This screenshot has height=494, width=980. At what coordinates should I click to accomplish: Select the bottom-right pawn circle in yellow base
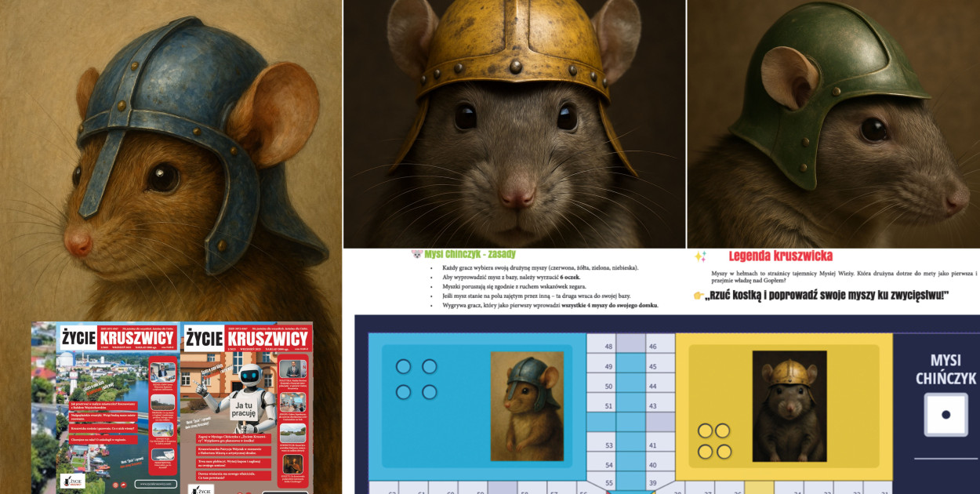[x=724, y=451]
